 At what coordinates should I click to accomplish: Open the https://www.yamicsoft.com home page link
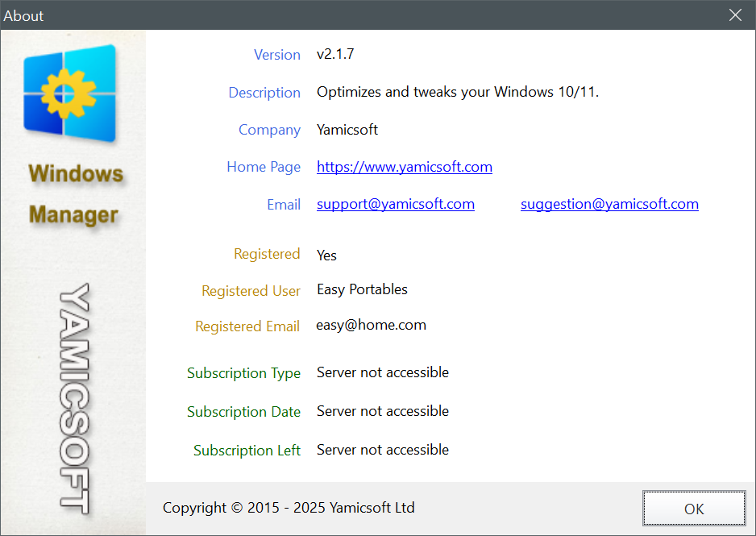tap(405, 167)
